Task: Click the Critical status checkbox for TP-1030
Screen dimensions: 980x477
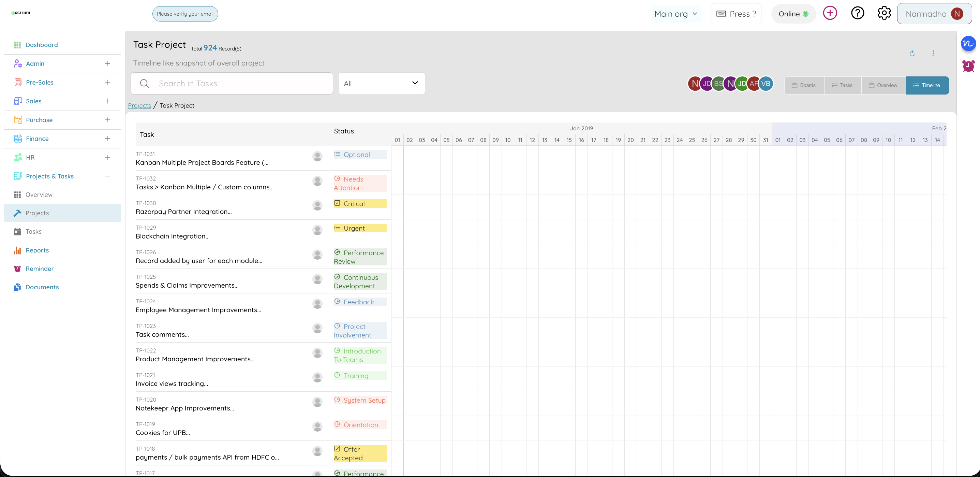Action: (x=338, y=203)
